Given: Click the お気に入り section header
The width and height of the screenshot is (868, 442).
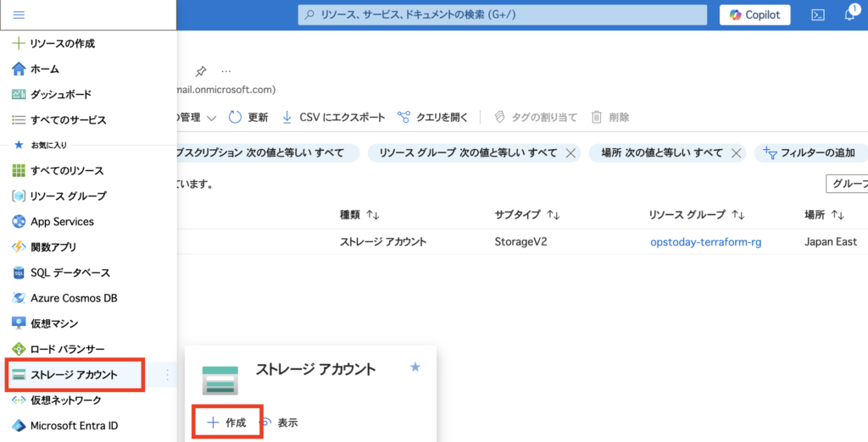Looking at the screenshot, I should (48, 145).
